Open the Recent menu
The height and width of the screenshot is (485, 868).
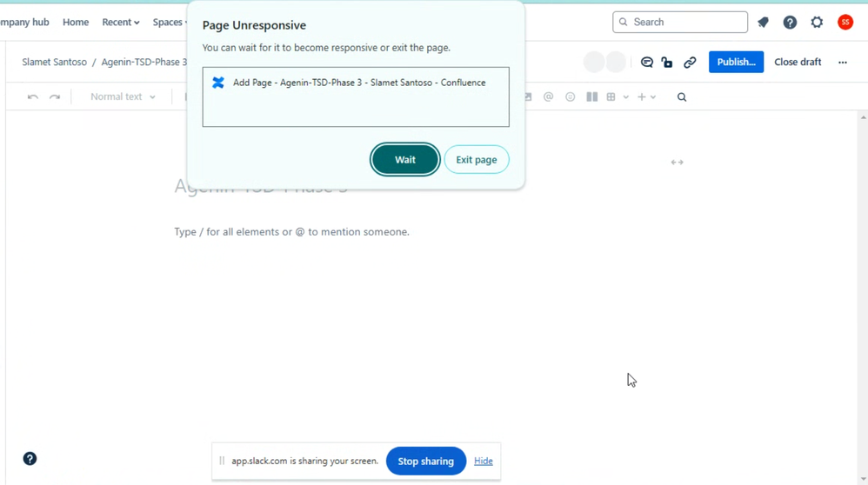click(x=120, y=22)
